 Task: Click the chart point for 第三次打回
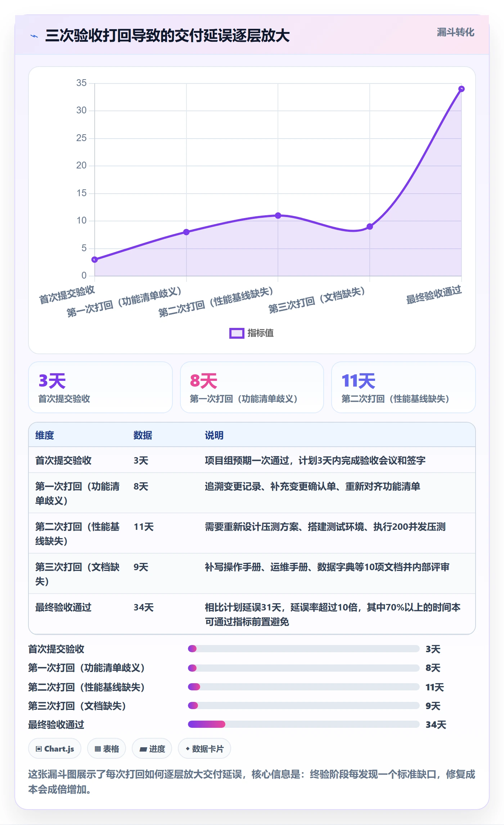click(370, 226)
